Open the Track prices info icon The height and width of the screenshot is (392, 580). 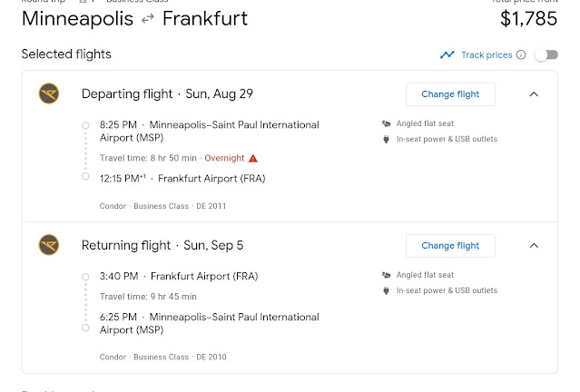(521, 54)
